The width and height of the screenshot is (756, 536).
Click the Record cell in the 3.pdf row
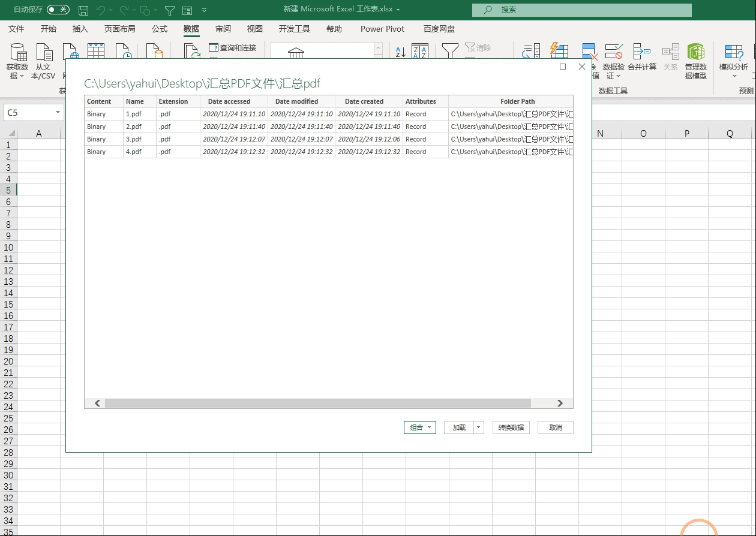coord(425,139)
